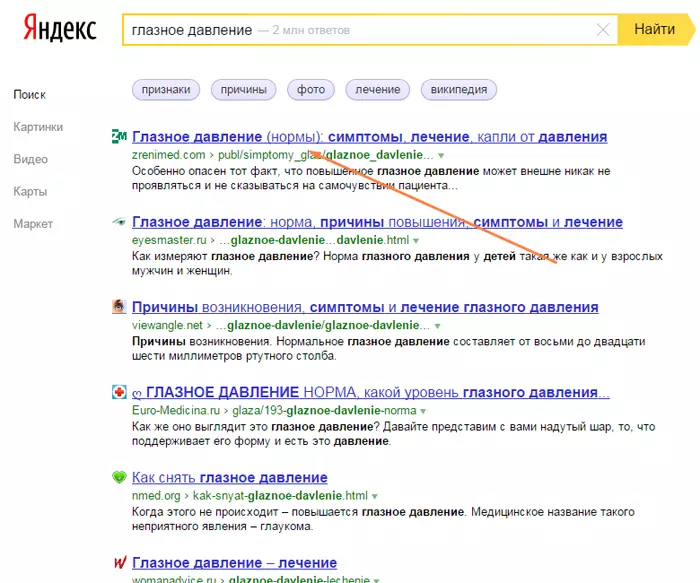The height and width of the screenshot is (583, 700).
Task: Click the publ/simptomy_glaz path link
Action: point(325,155)
